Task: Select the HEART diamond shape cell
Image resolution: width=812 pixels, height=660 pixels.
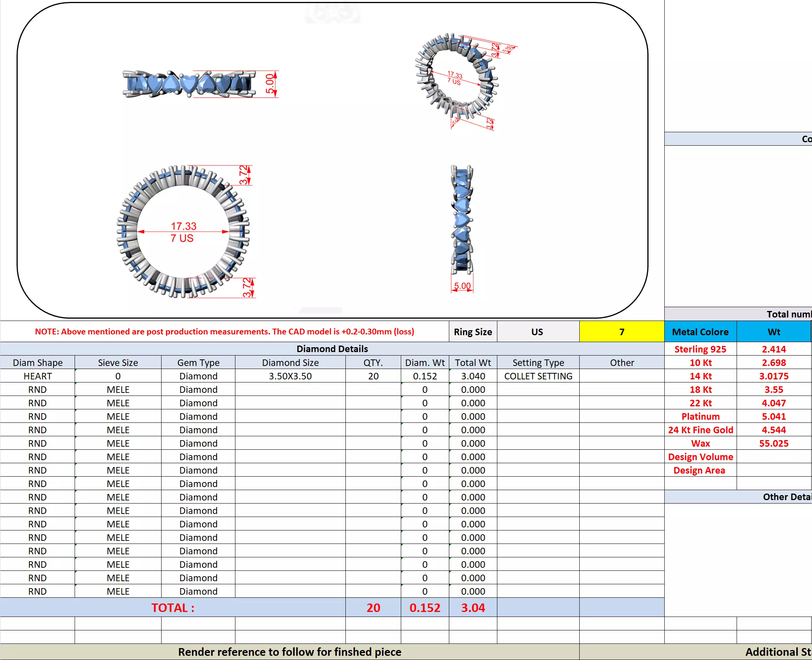Action: 37,376
